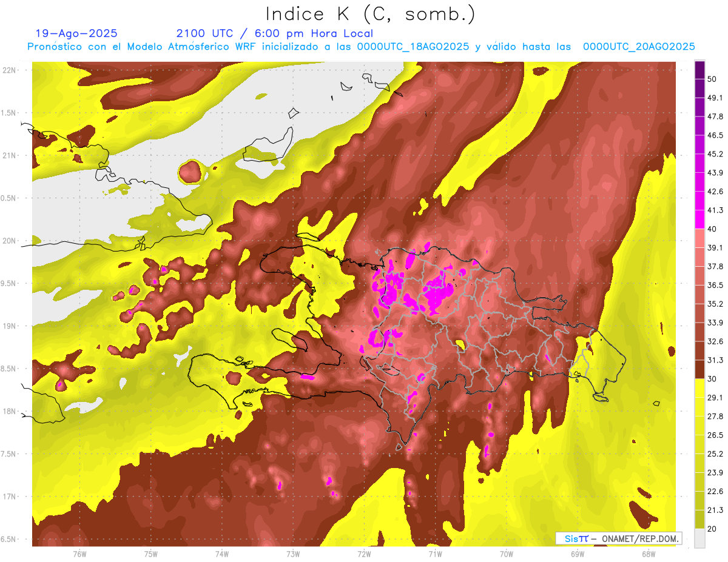Click the "30" value on the color scale

pos(712,379)
